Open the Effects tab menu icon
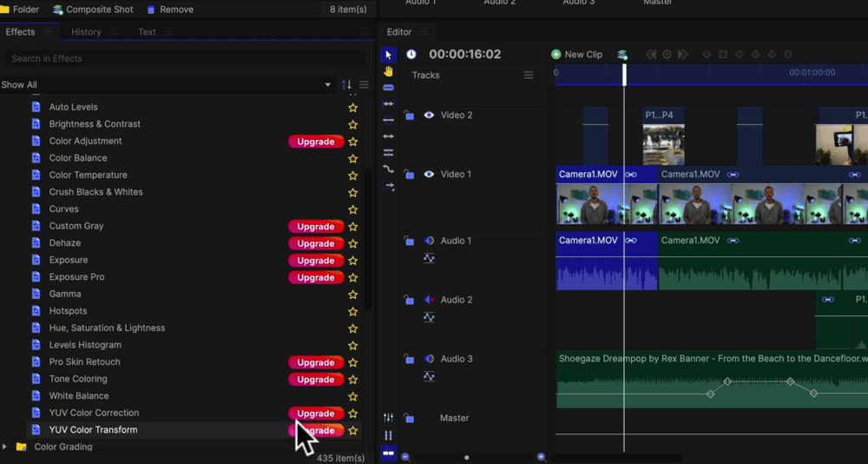 click(47, 32)
